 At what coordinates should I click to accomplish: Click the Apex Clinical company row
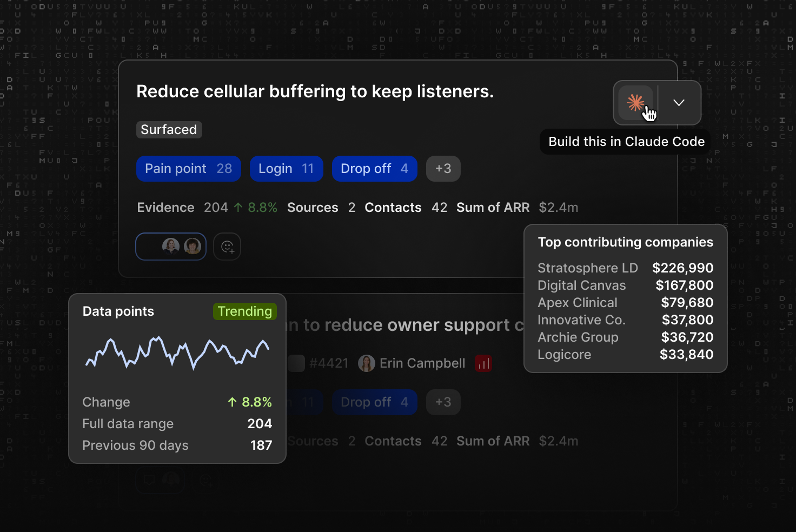tap(626, 303)
